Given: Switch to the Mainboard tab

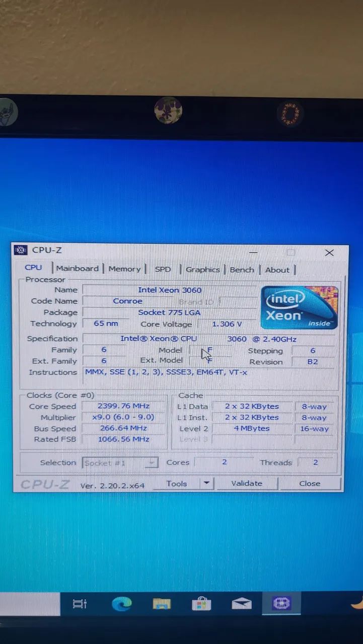Looking at the screenshot, I should pyautogui.click(x=78, y=269).
